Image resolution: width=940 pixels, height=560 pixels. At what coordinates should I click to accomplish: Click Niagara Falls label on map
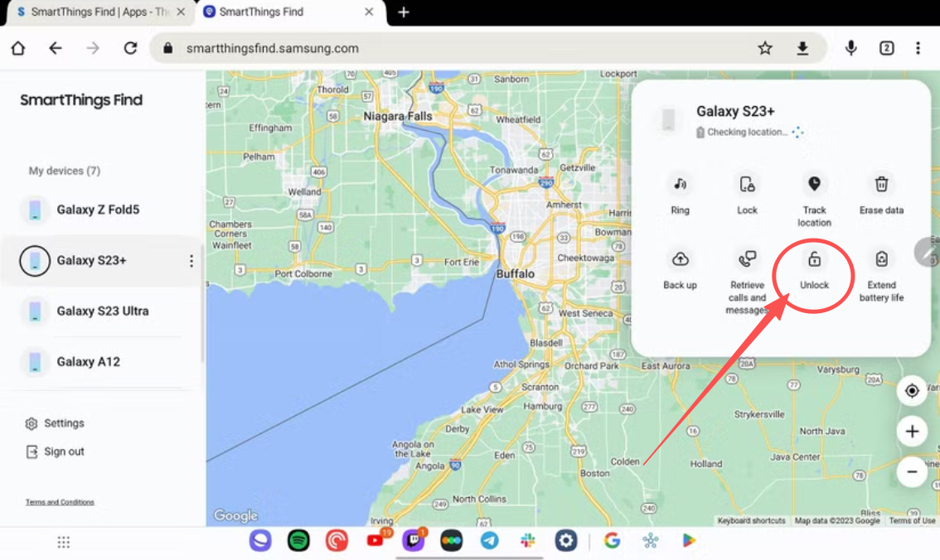click(x=397, y=116)
